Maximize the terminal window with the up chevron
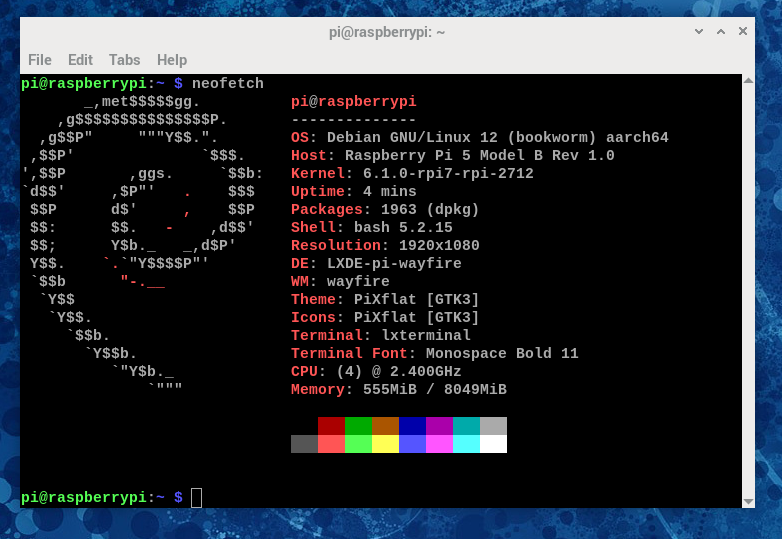This screenshot has height=539, width=782. click(721, 31)
